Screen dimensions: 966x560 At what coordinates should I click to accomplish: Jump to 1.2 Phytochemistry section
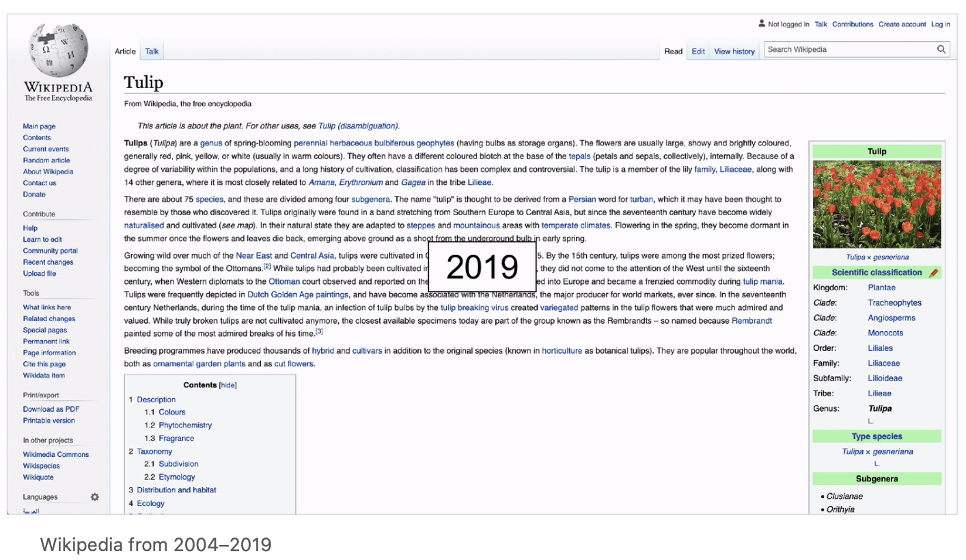(185, 425)
